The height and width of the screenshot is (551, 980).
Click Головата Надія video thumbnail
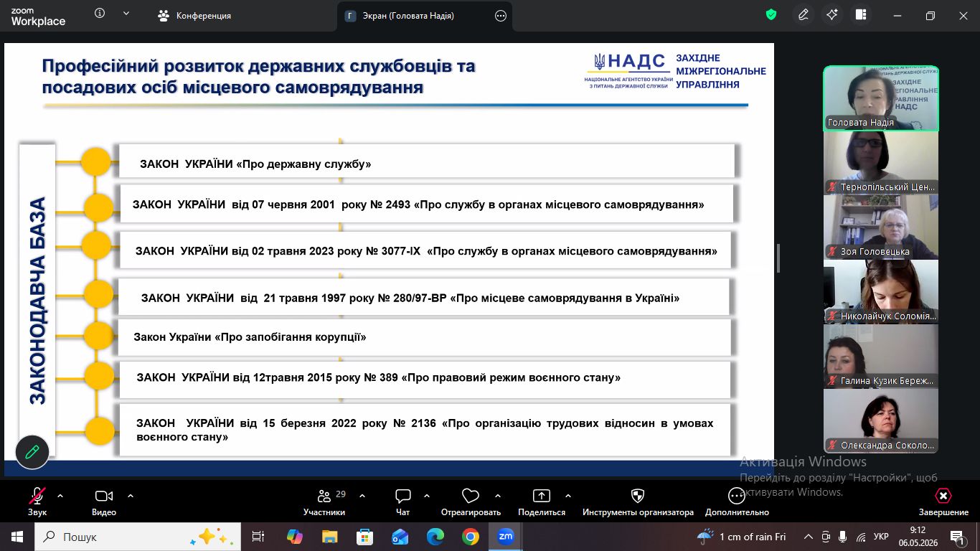[x=881, y=98]
